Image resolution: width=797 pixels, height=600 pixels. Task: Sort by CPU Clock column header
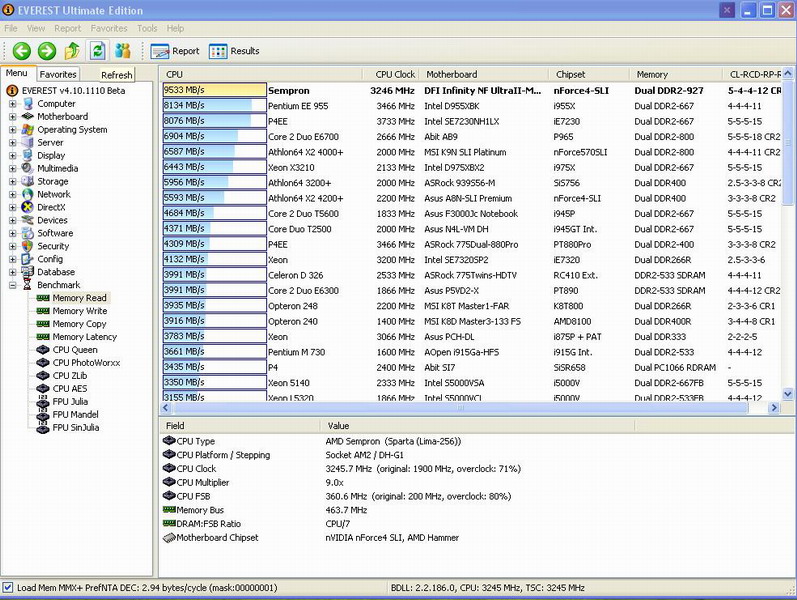coord(390,74)
